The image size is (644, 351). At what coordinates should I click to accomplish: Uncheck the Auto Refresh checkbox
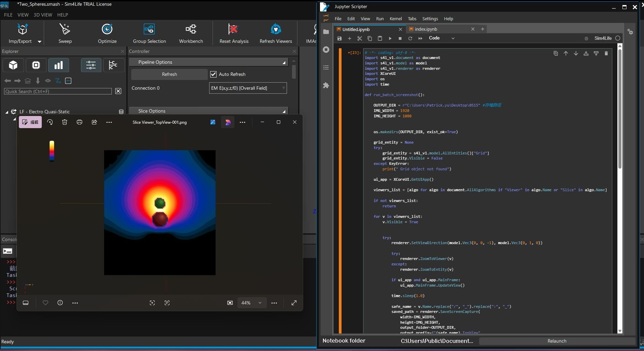[213, 74]
